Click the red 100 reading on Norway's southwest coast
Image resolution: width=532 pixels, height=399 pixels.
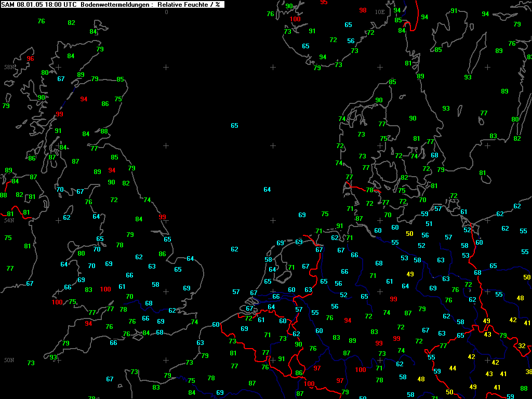click(295, 19)
